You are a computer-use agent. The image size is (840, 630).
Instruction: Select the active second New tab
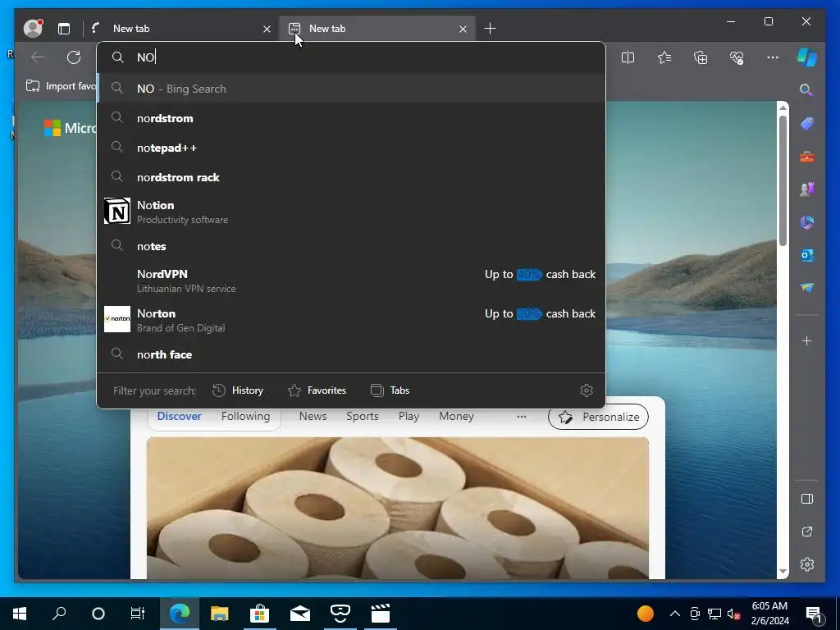tap(377, 29)
